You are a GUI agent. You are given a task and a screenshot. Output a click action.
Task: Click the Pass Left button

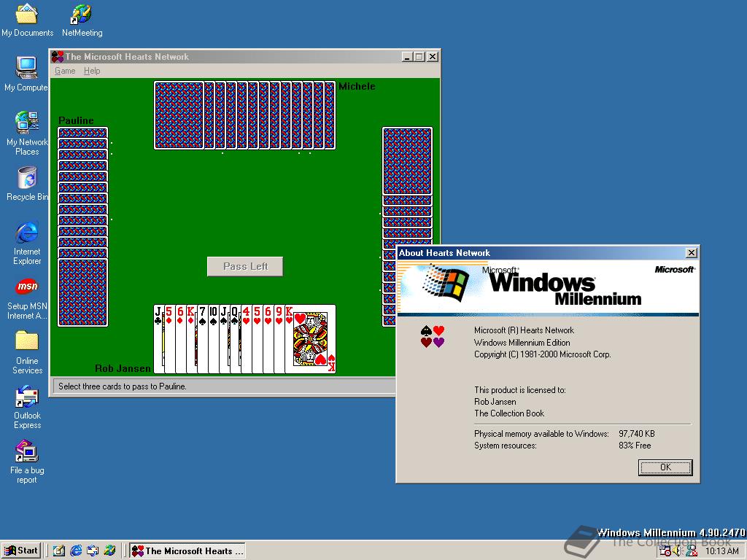245,267
